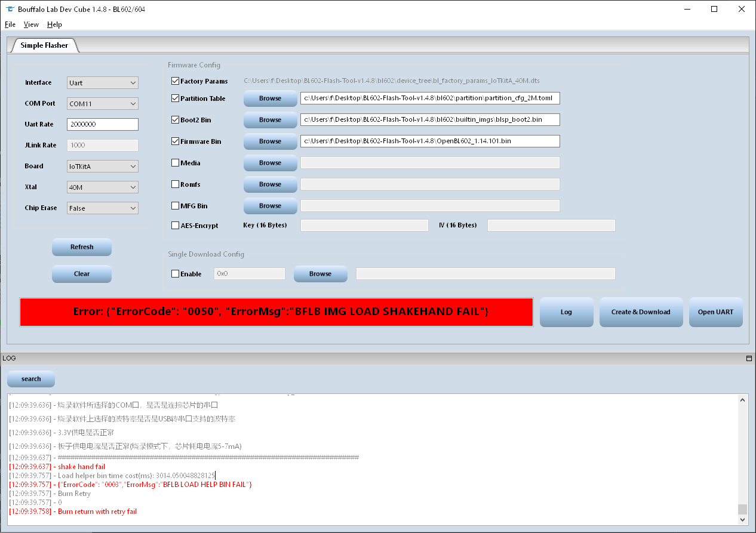Image resolution: width=756 pixels, height=533 pixels.
Task: Enable the AES-Encrypt checkbox
Action: (x=175, y=226)
